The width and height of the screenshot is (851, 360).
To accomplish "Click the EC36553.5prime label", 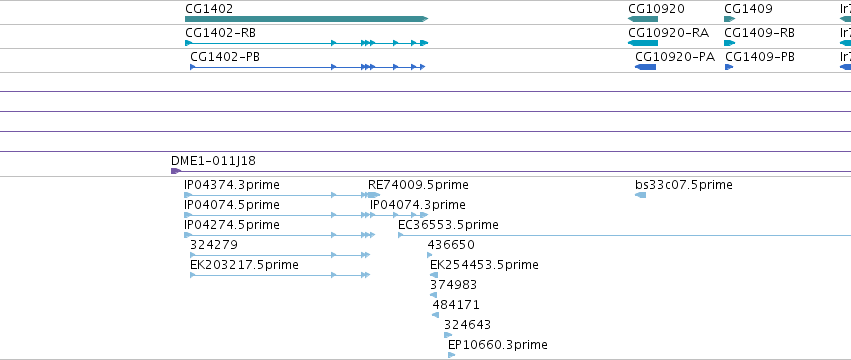I will pos(448,225).
